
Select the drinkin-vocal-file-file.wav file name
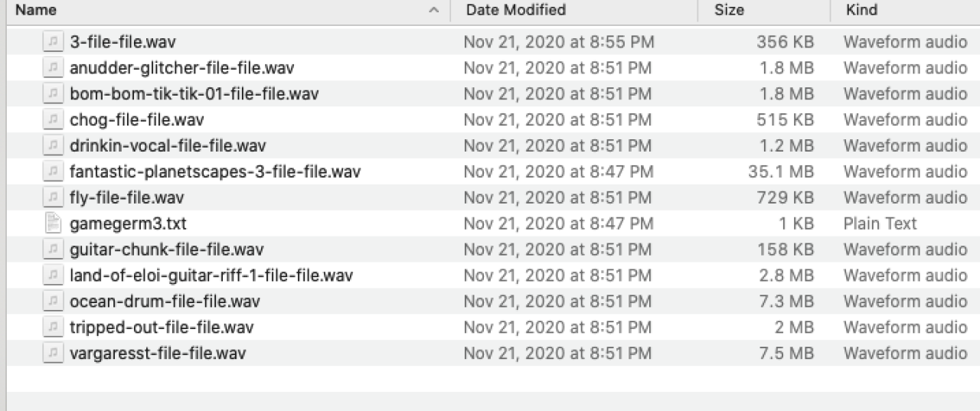coord(168,145)
